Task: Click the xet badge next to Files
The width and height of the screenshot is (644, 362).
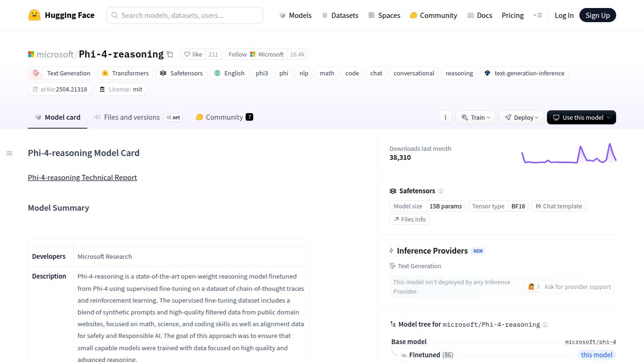Action: (173, 117)
